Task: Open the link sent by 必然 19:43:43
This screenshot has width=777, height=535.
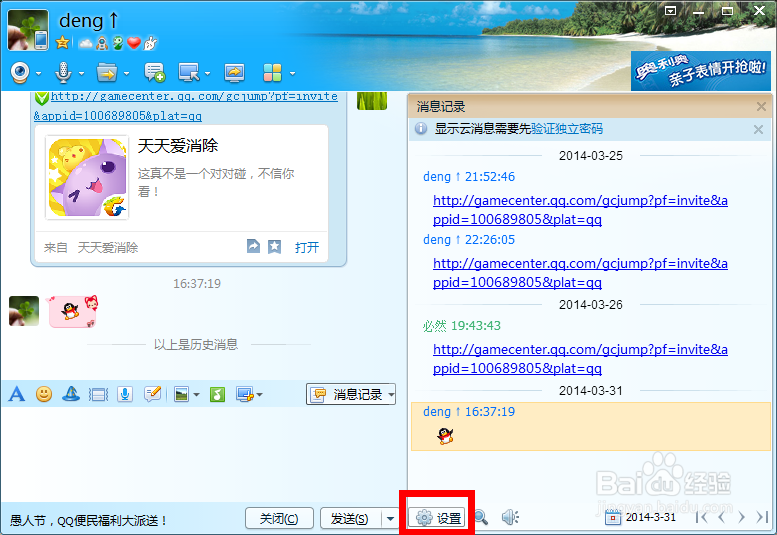Action: coord(580,359)
